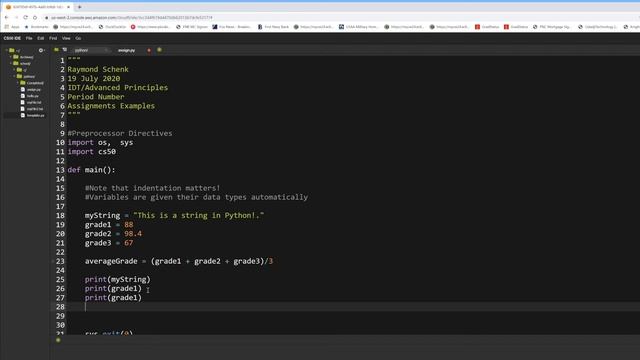Click '#Note that indentation matters!' comment
The height and width of the screenshot is (360, 640).
[x=153, y=188]
